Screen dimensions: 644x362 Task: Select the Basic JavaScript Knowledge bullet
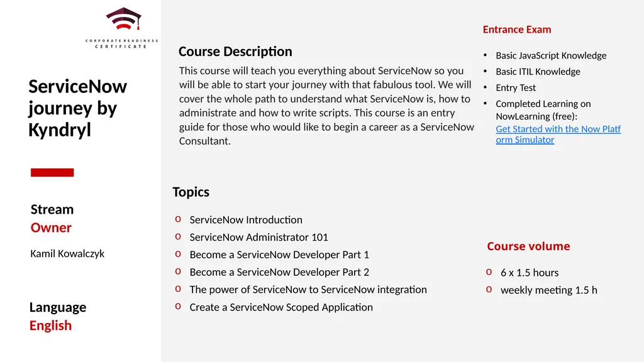point(551,55)
